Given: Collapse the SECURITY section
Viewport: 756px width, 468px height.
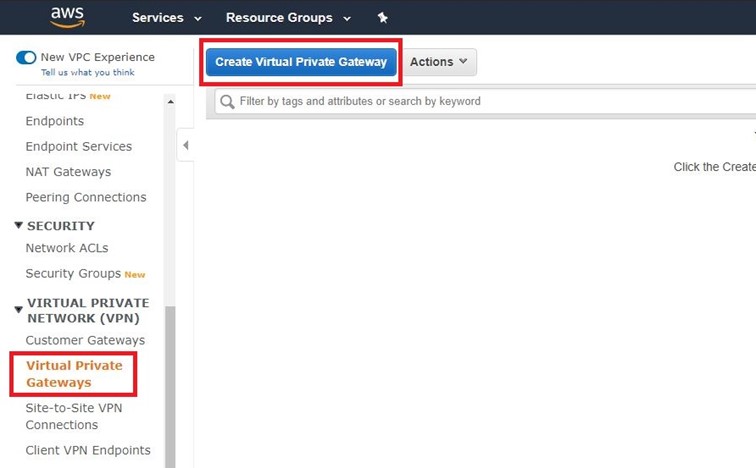Looking at the screenshot, I should 19,226.
